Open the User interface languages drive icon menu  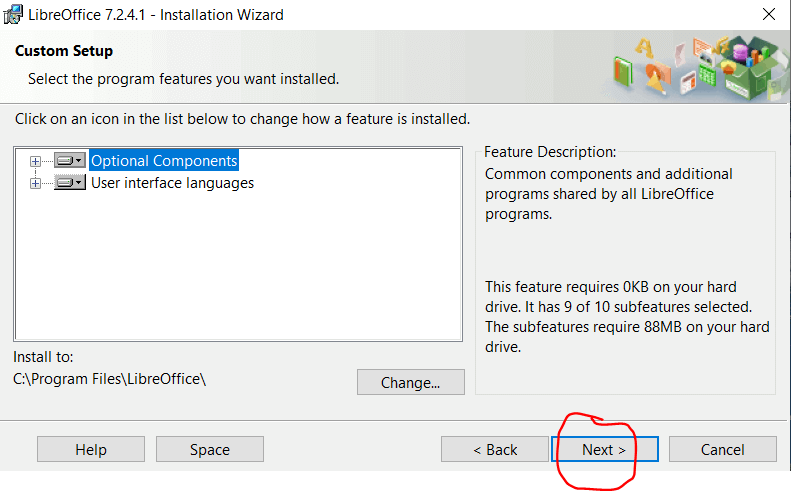tap(70, 183)
